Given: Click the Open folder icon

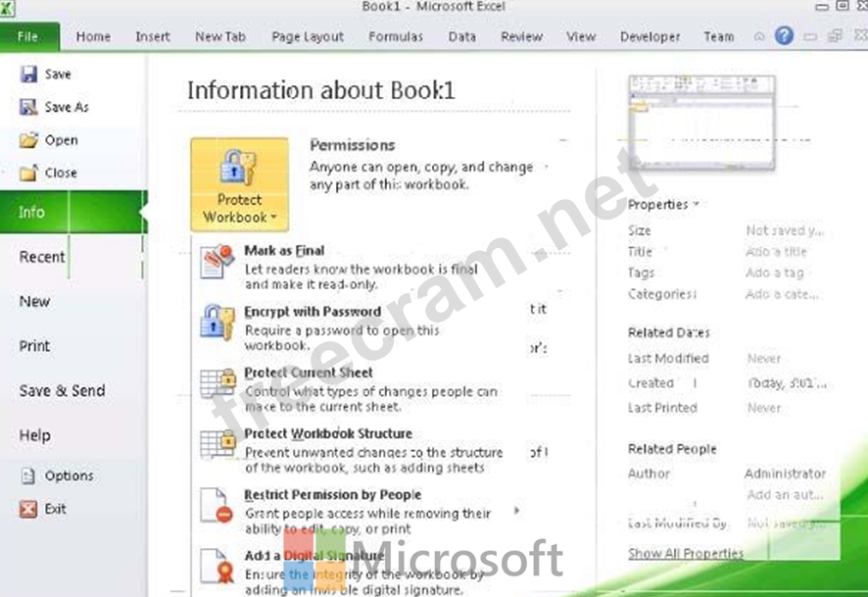Looking at the screenshot, I should click(28, 140).
